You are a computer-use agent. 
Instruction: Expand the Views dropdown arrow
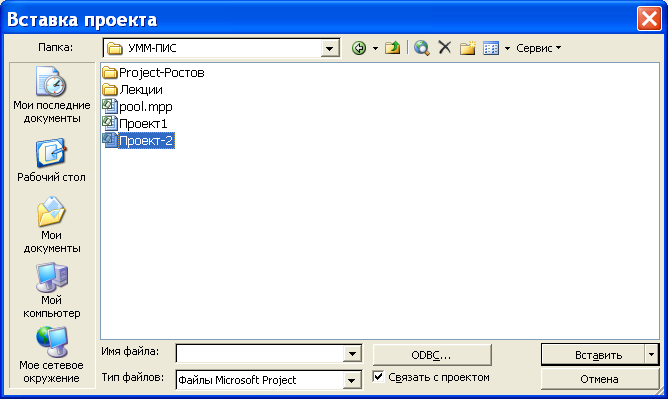507,49
